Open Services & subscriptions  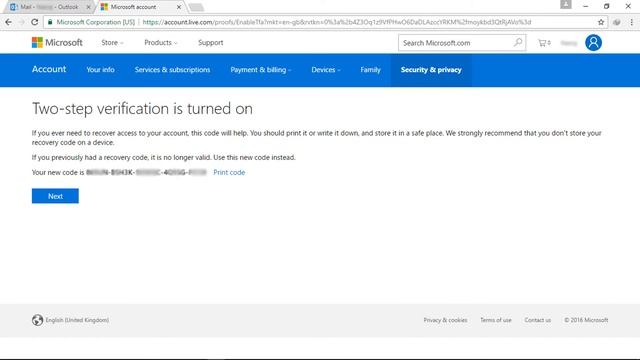click(x=172, y=70)
